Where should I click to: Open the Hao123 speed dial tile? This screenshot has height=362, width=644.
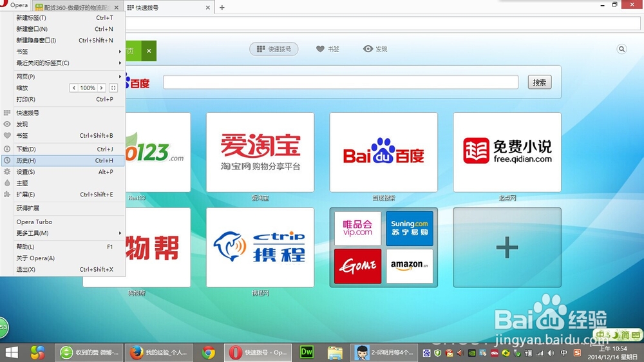pyautogui.click(x=158, y=152)
